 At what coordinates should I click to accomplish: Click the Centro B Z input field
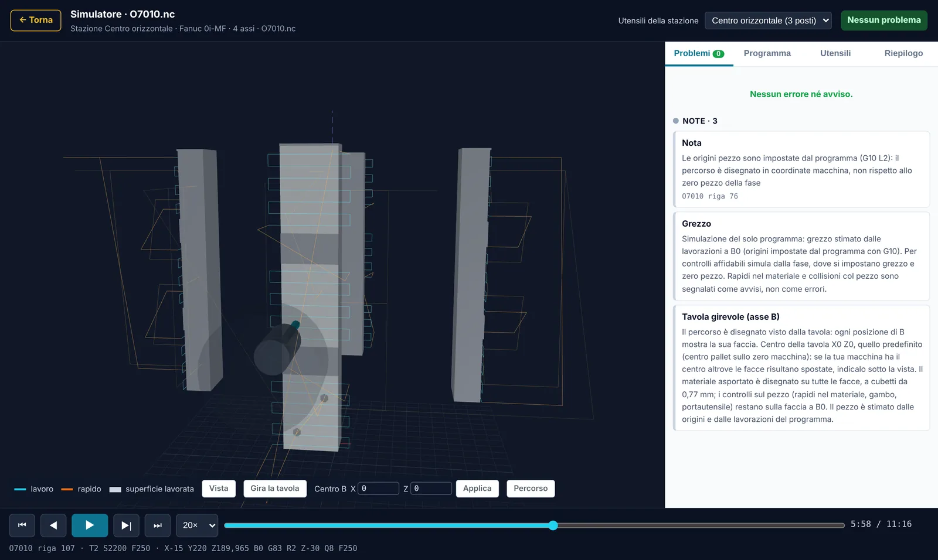tap(431, 489)
